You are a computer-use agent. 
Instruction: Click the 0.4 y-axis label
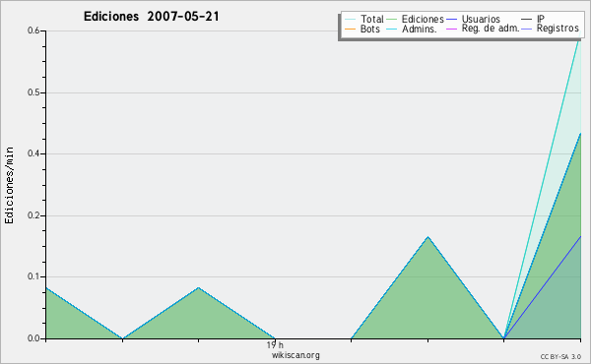[x=33, y=153]
